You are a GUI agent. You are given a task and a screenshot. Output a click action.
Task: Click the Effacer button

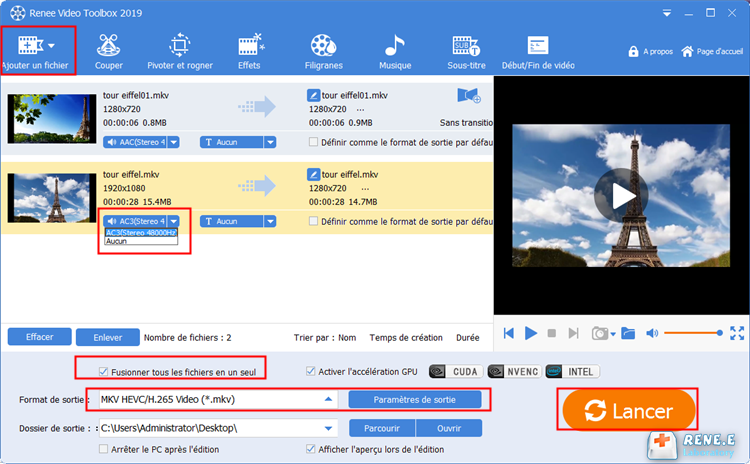tap(40, 337)
